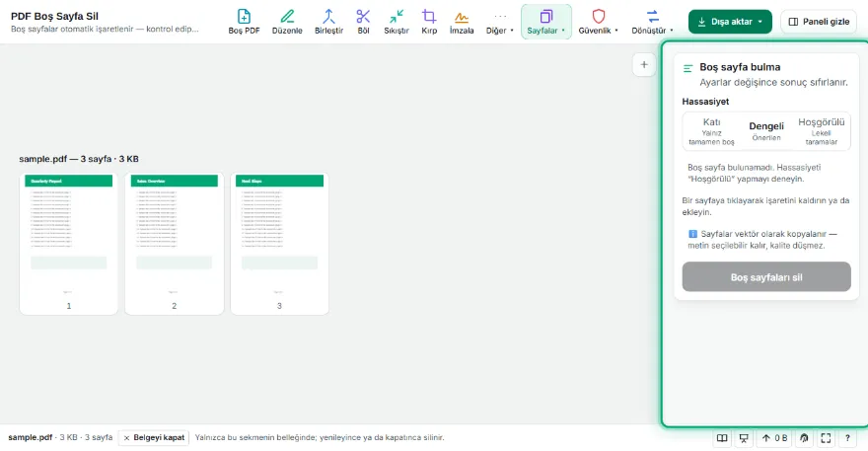Toggle fullscreen icon in status bar

point(826,438)
